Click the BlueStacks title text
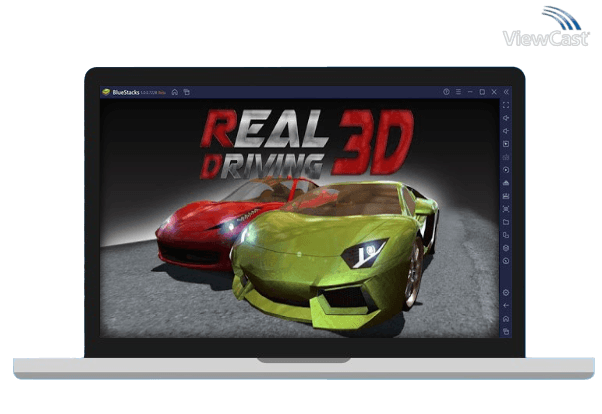Image resolution: width=602 pixels, height=414 pixels. tap(126, 92)
